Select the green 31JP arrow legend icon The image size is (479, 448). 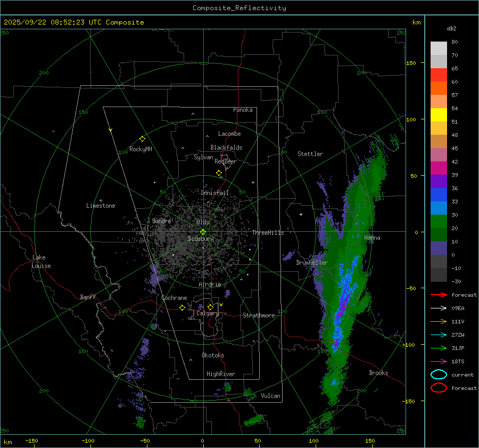tap(439, 348)
